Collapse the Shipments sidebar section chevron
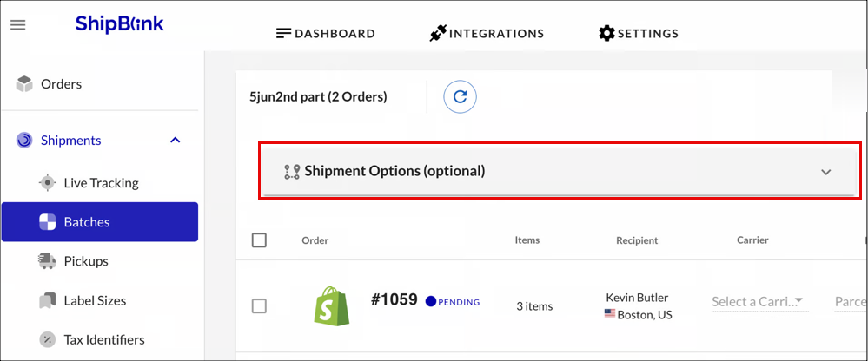868x361 pixels. click(175, 141)
